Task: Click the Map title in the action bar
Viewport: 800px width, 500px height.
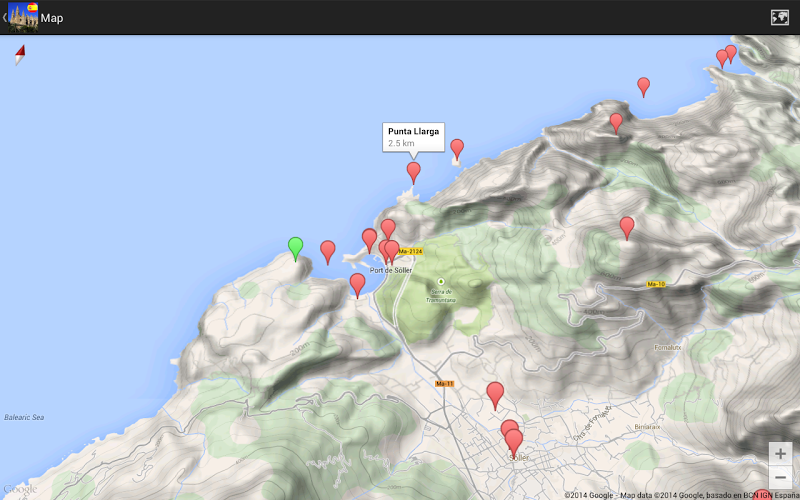Action: [52, 18]
